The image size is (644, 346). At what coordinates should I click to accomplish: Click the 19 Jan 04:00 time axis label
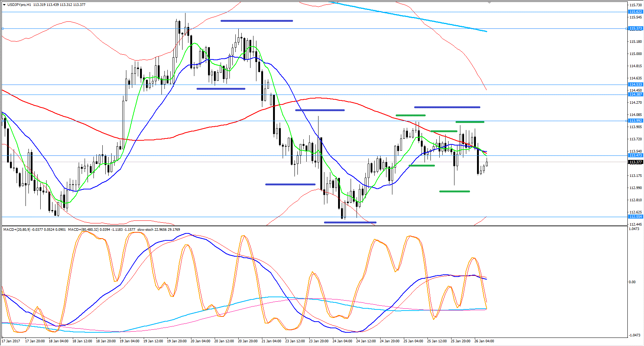click(x=129, y=341)
